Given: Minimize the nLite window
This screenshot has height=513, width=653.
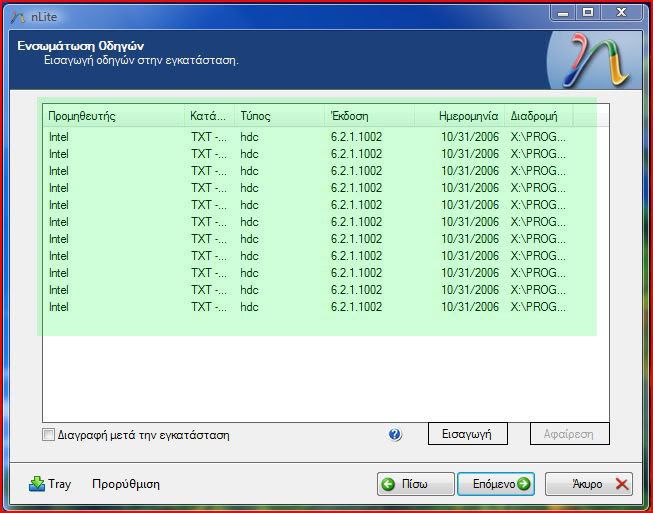Looking at the screenshot, I should [x=562, y=11].
